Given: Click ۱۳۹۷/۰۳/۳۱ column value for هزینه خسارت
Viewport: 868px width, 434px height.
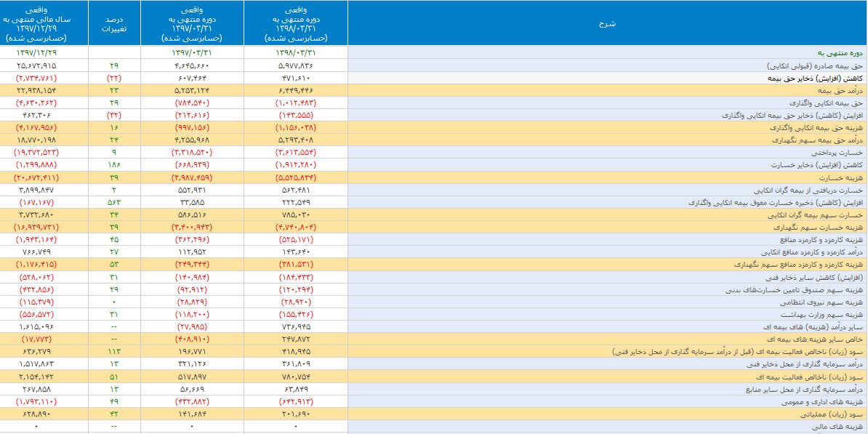Looking at the screenshot, I should tap(191, 177).
